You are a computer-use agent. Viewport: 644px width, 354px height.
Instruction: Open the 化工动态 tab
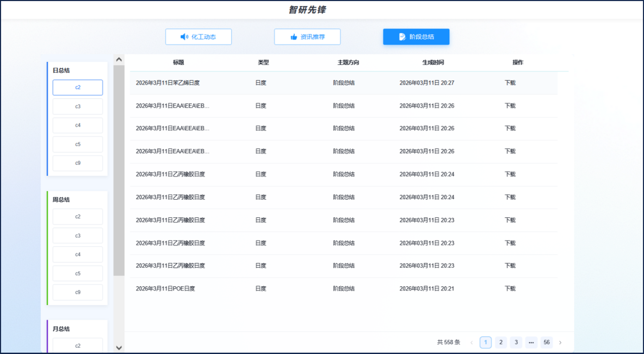198,37
